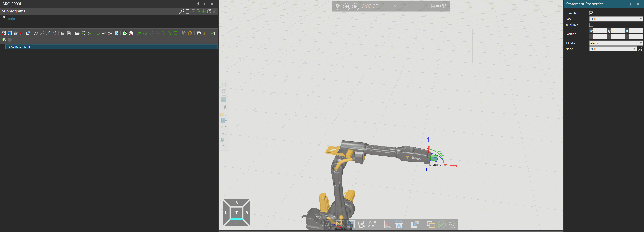Click the set base arrow-B toolbar icon

point(4,40)
